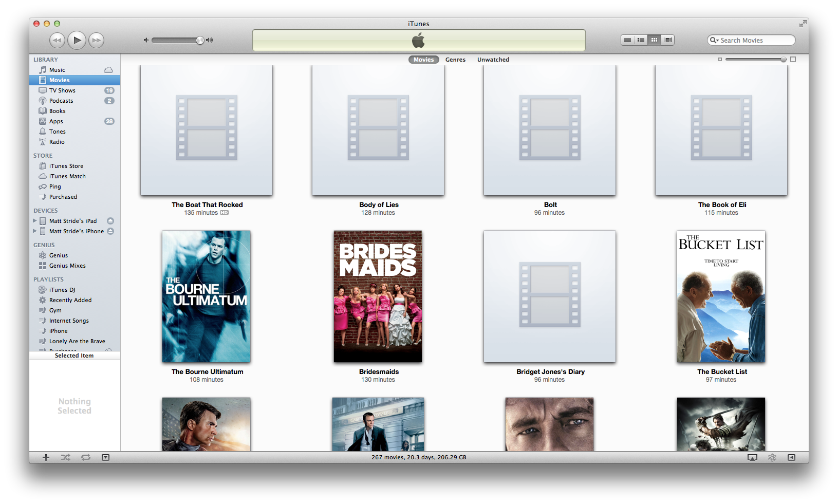Image resolution: width=838 pixels, height=504 pixels.
Task: Mute using the low-volume speaker icon
Action: [x=146, y=40]
